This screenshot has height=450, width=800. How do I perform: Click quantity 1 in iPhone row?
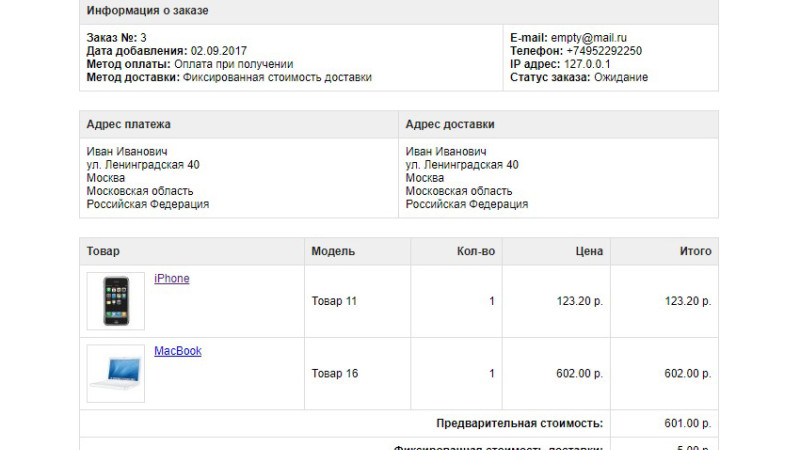[492, 301]
